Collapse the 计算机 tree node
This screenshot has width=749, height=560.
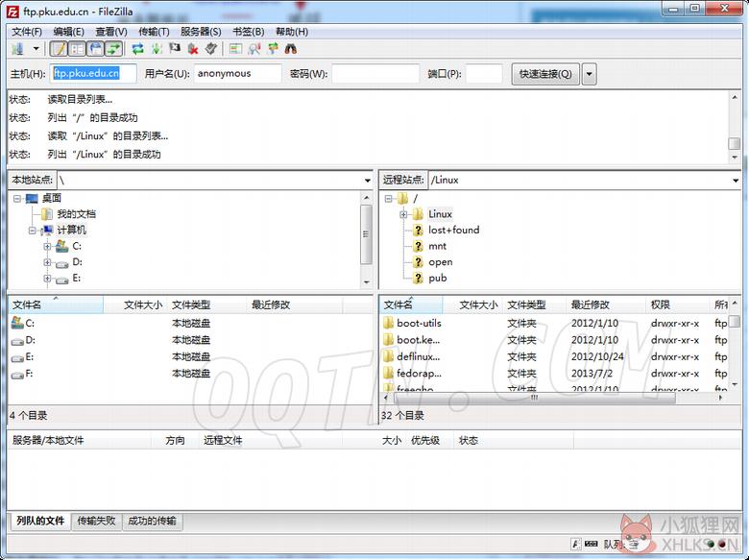(x=32, y=231)
